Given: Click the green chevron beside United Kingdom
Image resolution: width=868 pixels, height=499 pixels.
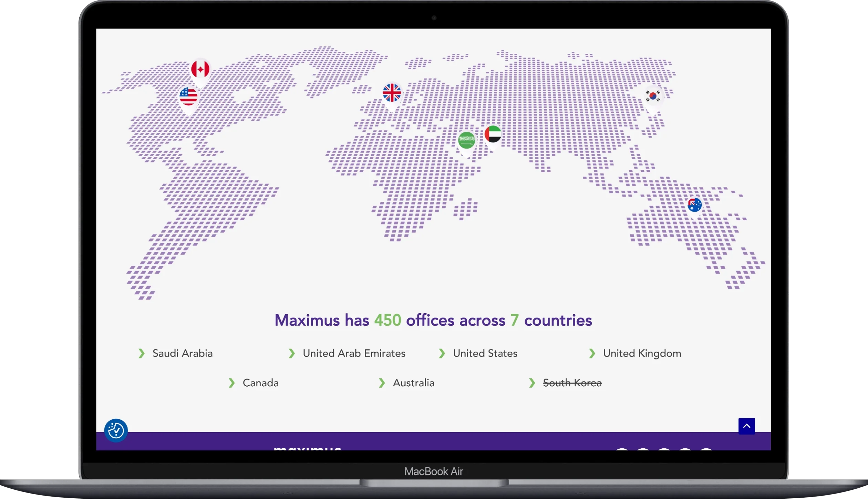Looking at the screenshot, I should click(x=592, y=354).
